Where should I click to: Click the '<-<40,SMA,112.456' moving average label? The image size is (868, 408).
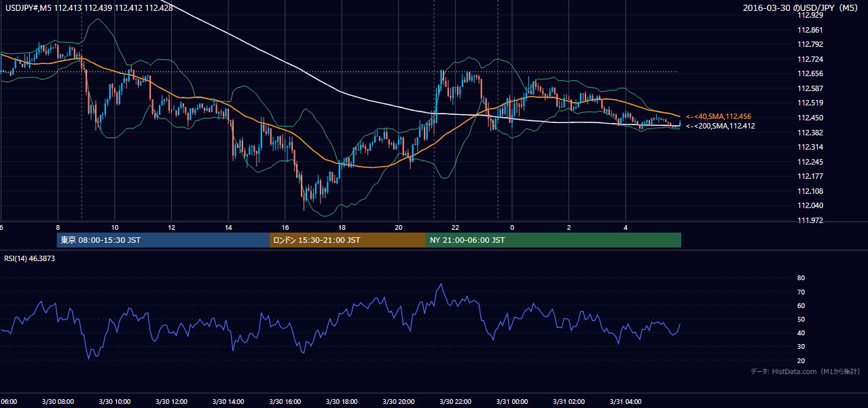720,116
